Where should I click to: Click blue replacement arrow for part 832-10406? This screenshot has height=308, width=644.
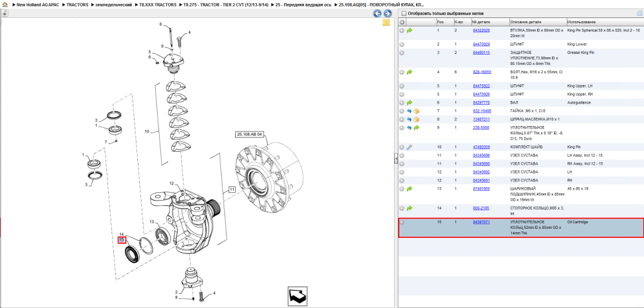tap(410, 111)
